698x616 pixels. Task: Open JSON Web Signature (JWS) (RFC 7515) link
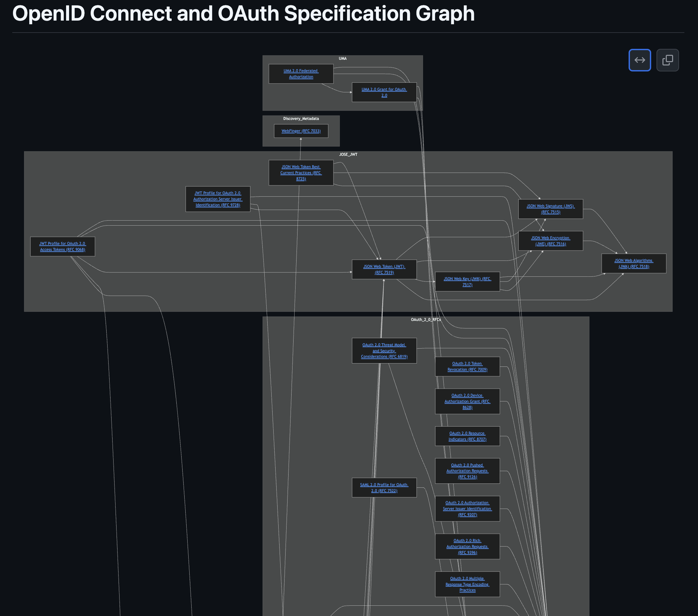551,209
